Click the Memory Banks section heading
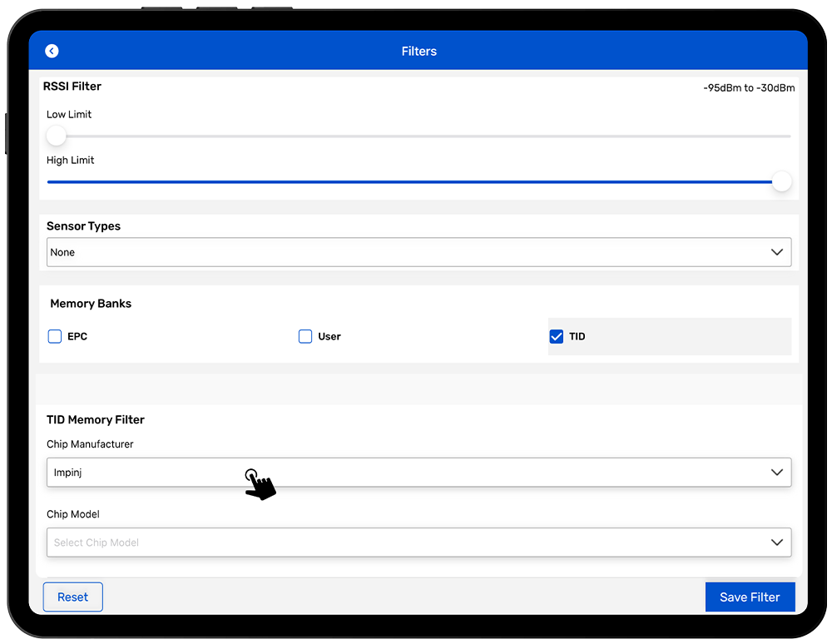Screen dimensions: 832x644 click(91, 304)
